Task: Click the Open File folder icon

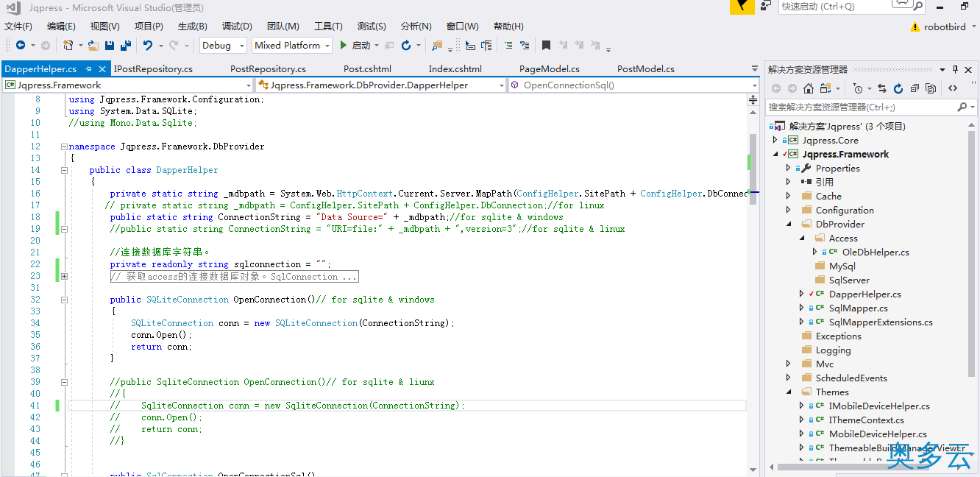Action: pyautogui.click(x=93, y=46)
